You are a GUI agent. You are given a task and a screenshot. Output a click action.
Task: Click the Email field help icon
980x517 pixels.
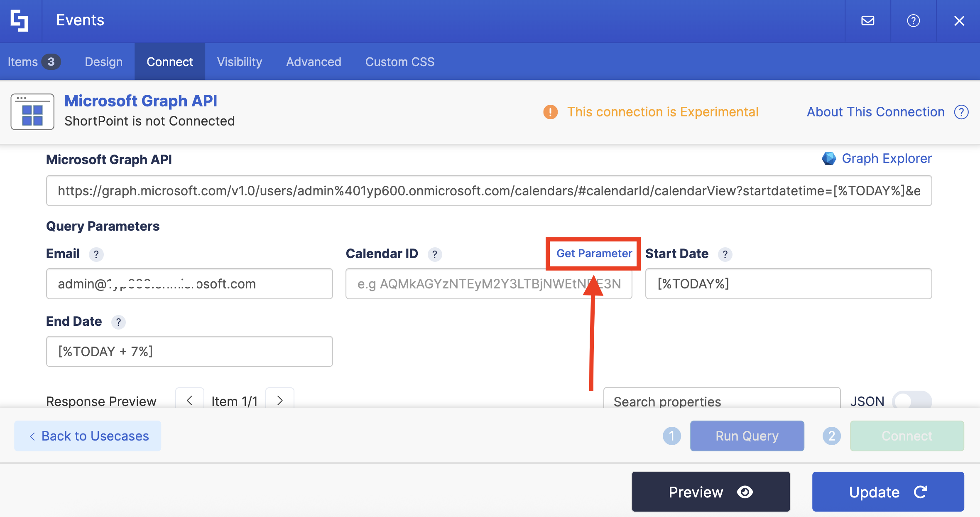click(96, 254)
